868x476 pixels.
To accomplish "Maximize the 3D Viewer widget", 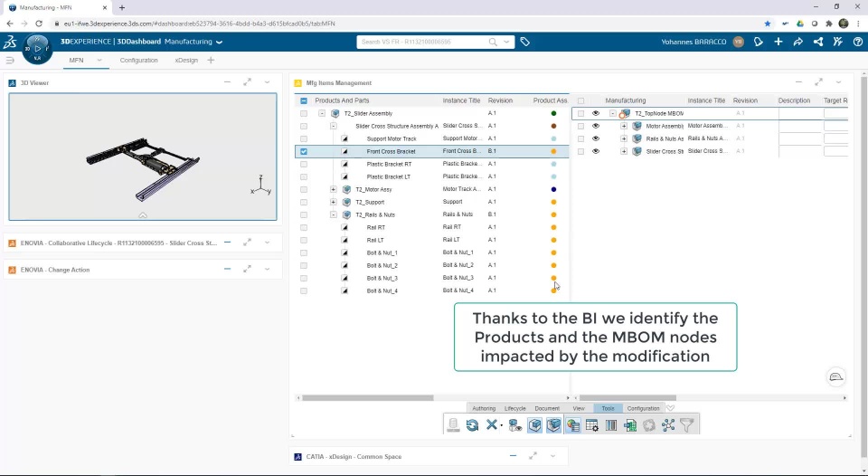I will tap(247, 82).
